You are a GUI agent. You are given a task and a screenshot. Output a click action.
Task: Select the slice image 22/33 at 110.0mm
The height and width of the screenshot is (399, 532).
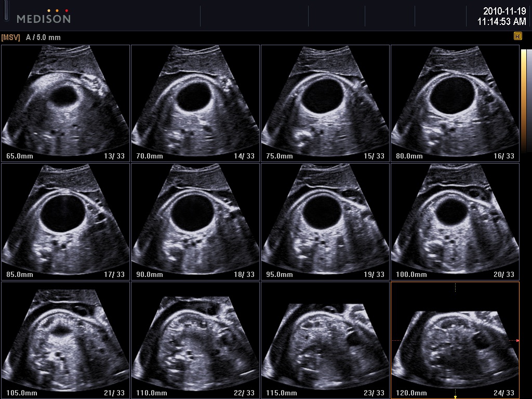[195, 340]
